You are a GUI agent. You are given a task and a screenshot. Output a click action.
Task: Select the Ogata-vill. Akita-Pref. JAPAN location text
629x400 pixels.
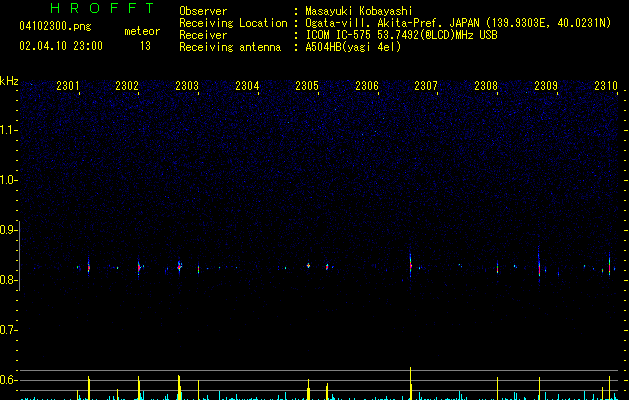click(x=458, y=23)
